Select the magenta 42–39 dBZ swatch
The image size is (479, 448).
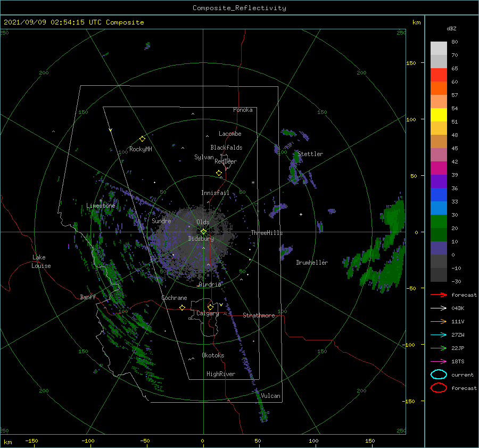point(439,168)
